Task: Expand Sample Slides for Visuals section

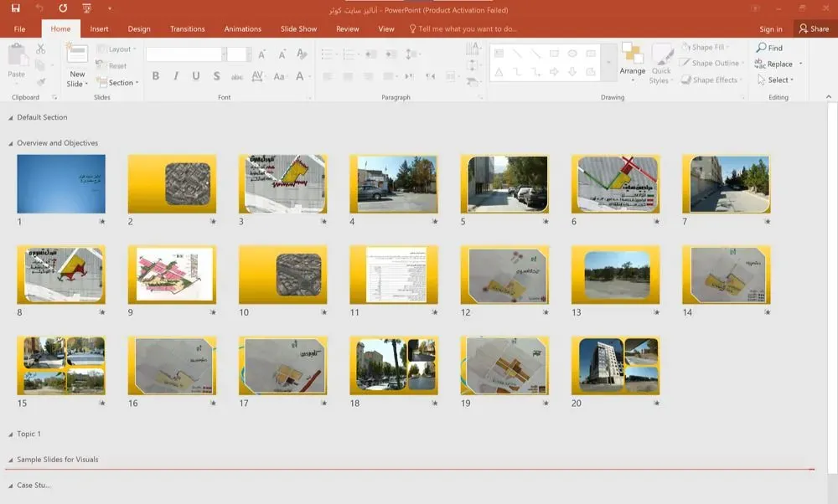Action: pos(10,460)
